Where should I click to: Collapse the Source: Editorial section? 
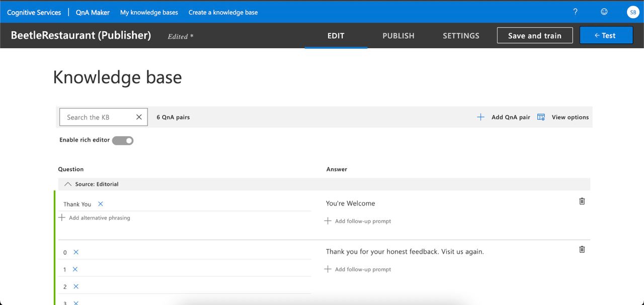click(68, 184)
